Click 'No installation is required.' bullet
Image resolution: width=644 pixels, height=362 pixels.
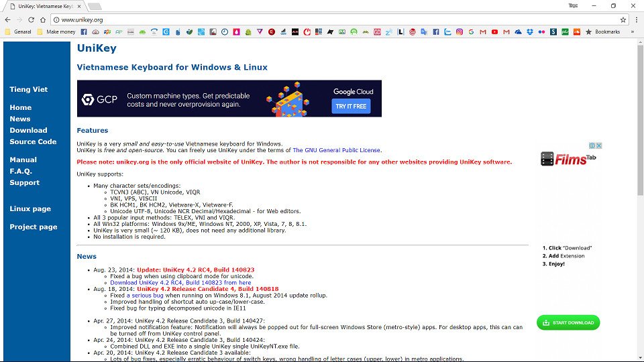(x=129, y=237)
